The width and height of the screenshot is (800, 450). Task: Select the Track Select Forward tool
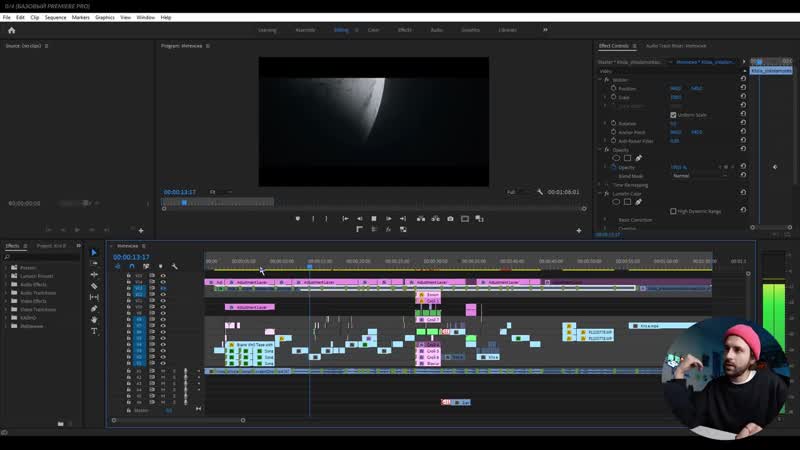click(x=94, y=263)
